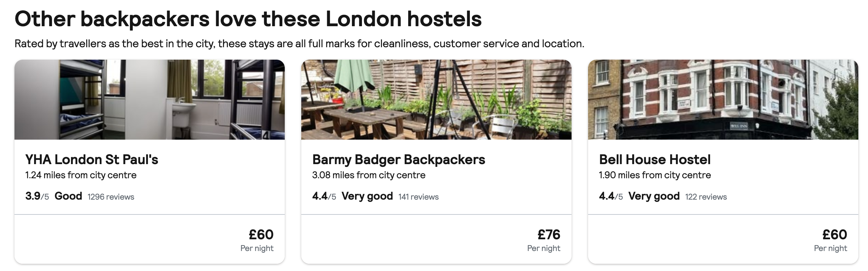
Task: Click the 3.9 out of 5 rating
Action: point(36,196)
